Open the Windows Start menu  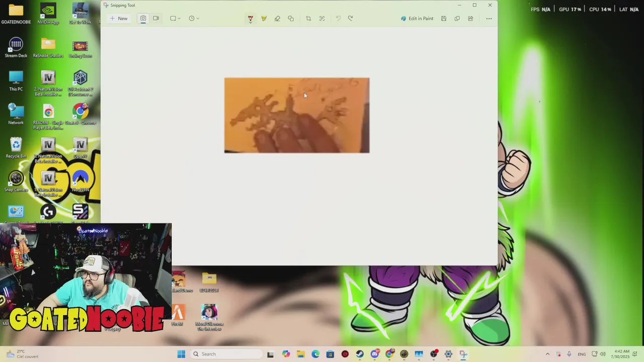pos(181,354)
